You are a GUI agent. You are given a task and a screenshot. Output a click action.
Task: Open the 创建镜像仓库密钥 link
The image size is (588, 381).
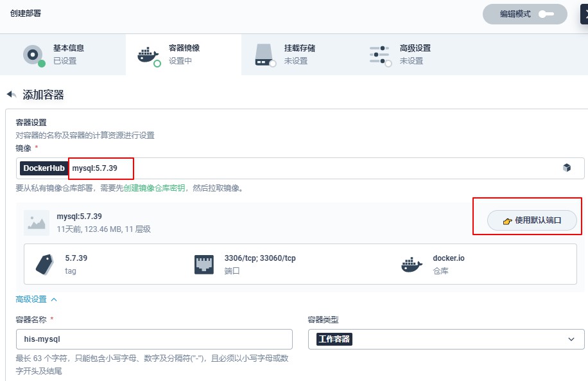pos(154,188)
